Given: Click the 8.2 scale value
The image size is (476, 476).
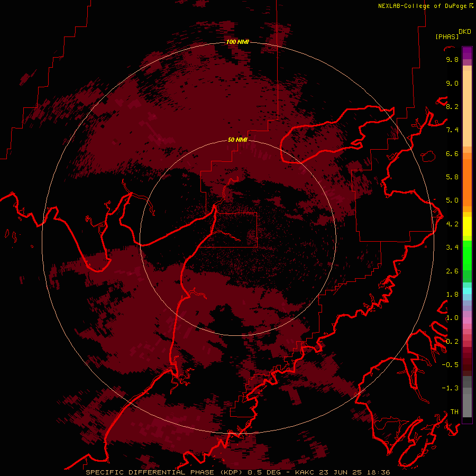Looking at the screenshot, I should pyautogui.click(x=452, y=106).
